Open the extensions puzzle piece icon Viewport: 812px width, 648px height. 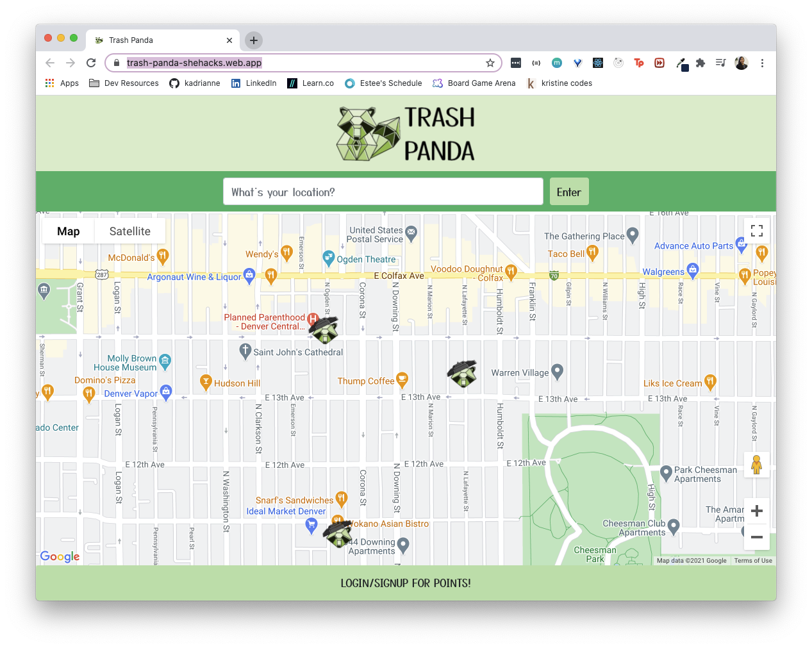pos(700,63)
